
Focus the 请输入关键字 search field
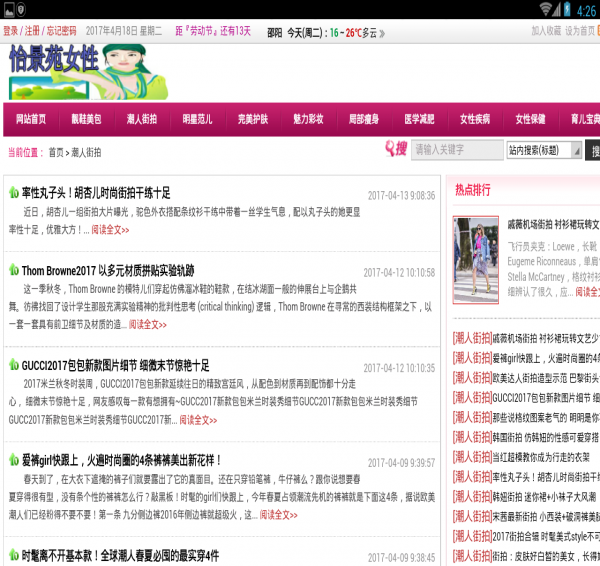[457, 150]
